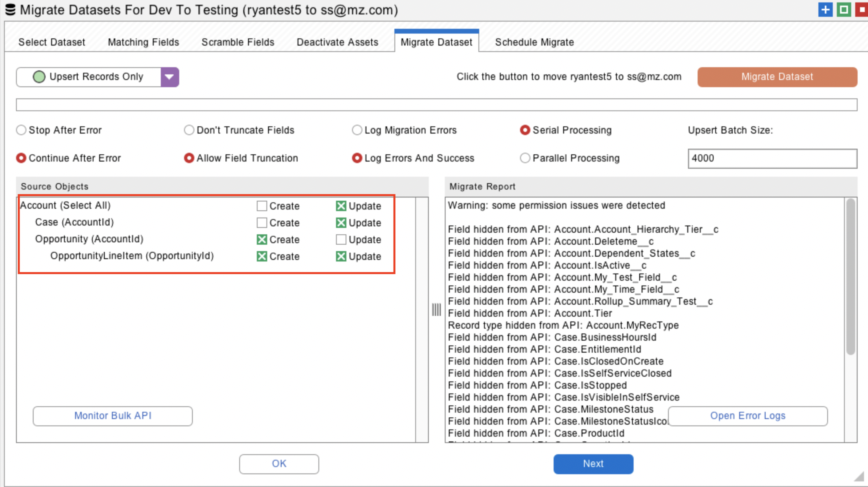Uncheck Update checkbox for Case (AccountId)
The image size is (868, 487).
pos(341,223)
